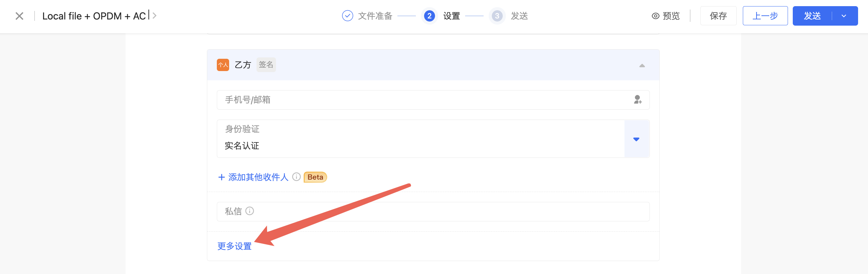Click the Beta badge

[x=315, y=177]
